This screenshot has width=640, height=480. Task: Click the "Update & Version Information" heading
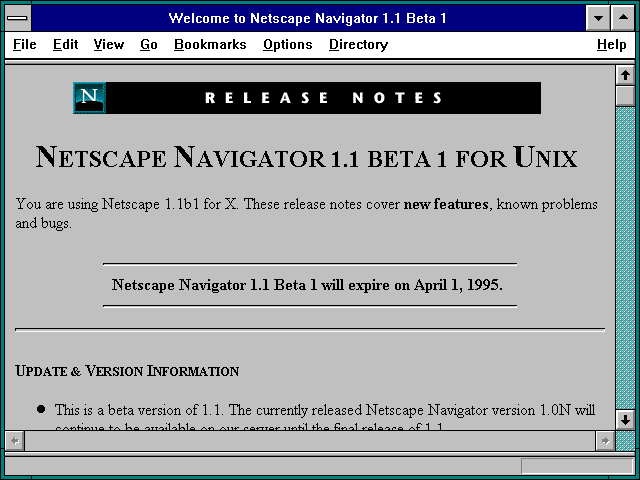click(127, 371)
